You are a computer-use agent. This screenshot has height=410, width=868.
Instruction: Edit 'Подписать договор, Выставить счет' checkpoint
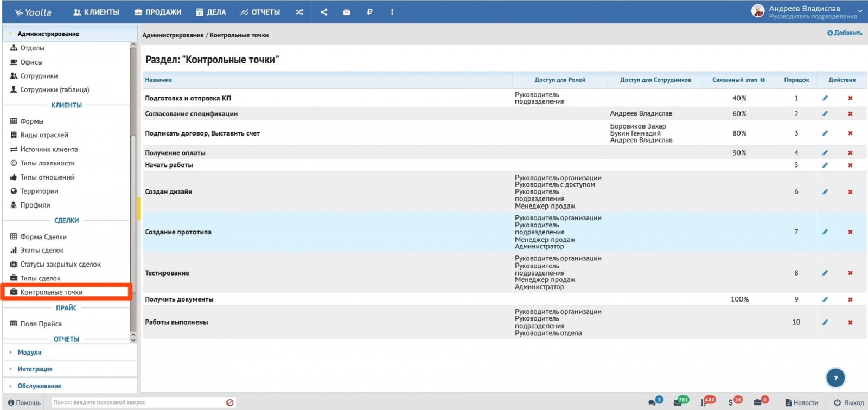click(x=825, y=133)
